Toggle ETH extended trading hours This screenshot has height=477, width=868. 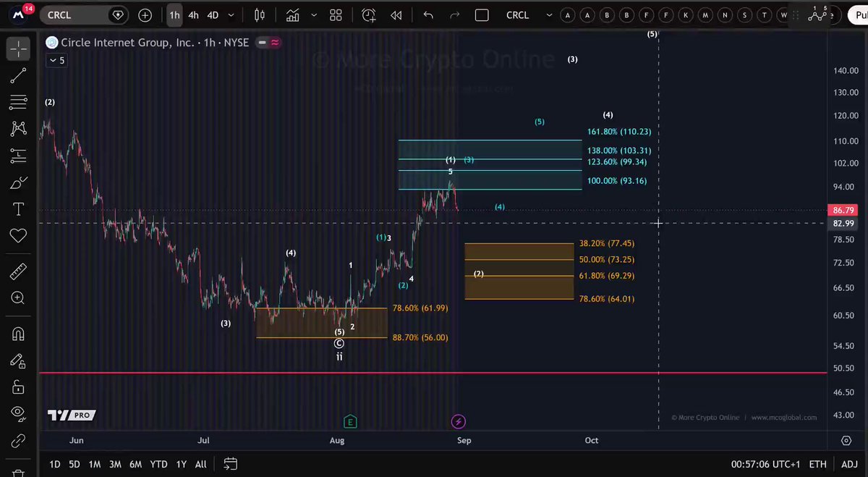[x=817, y=464]
